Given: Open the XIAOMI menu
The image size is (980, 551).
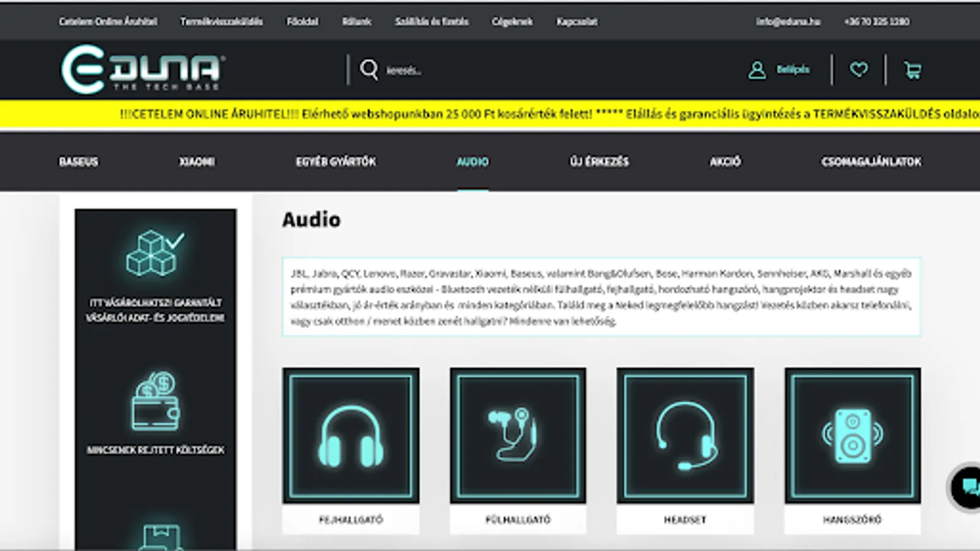Looking at the screenshot, I should (x=197, y=162).
